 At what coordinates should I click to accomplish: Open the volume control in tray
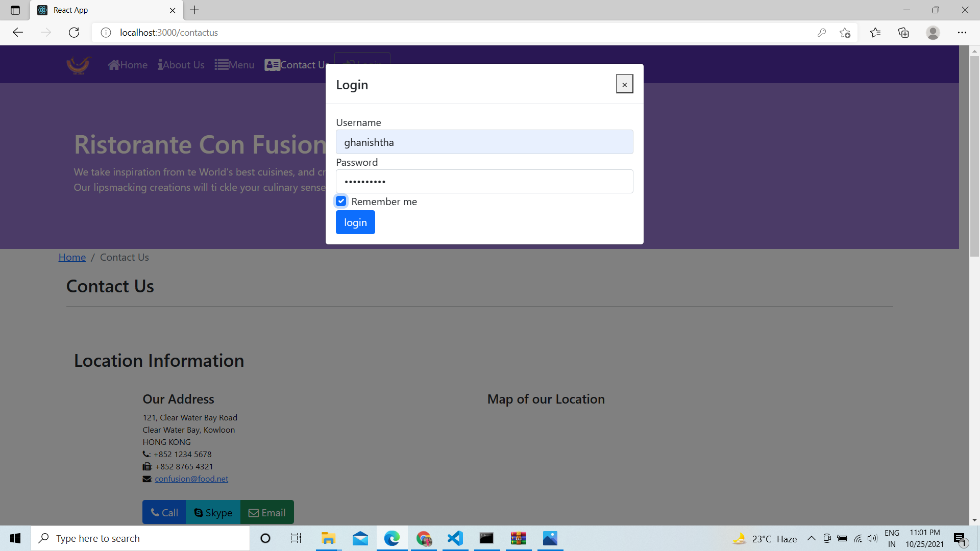pyautogui.click(x=872, y=538)
